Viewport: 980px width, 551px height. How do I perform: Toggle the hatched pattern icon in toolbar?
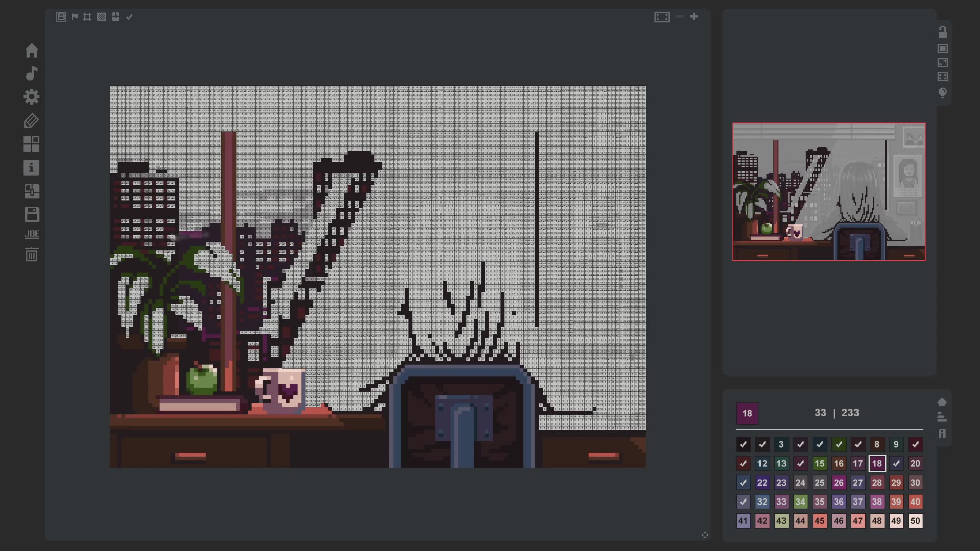point(102,17)
